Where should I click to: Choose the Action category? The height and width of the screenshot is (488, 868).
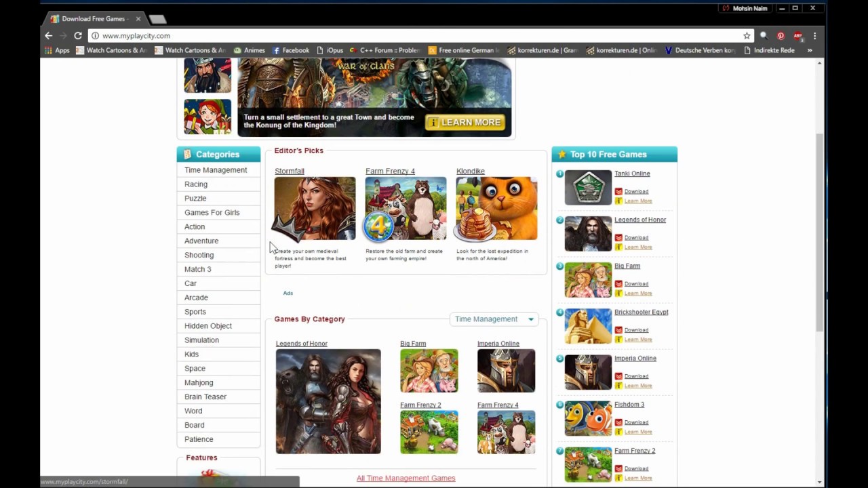coord(195,227)
